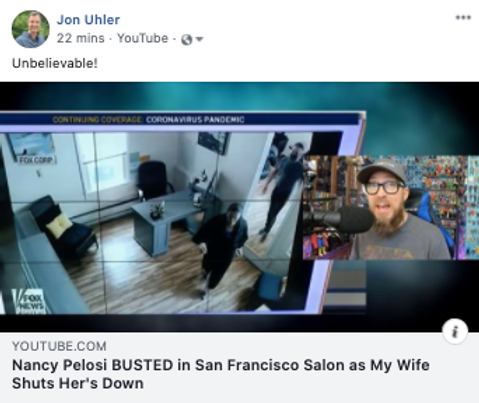479x403 pixels.
Task: Click the teal glow atop the video thumbnail
Action: coord(239,96)
